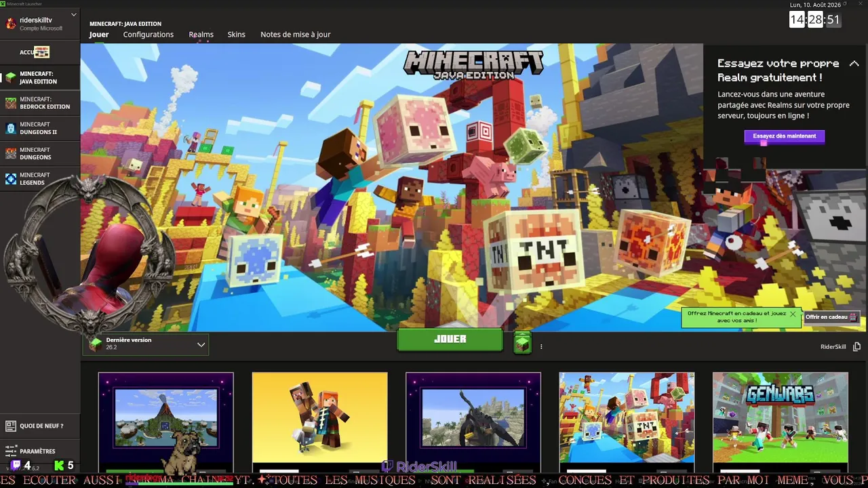Viewport: 868px width, 488px height.
Task: Collapse the Realm promo panel with the chevron
Action: coord(854,64)
